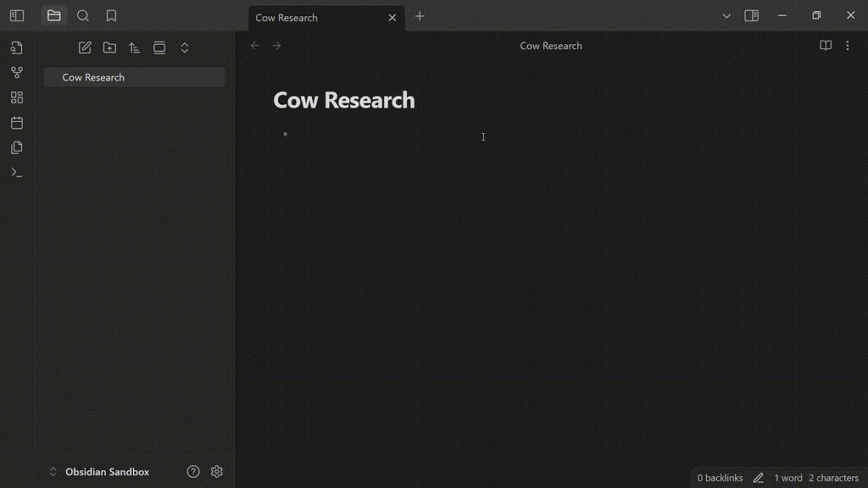
Task: Create a new folder
Action: tap(109, 47)
